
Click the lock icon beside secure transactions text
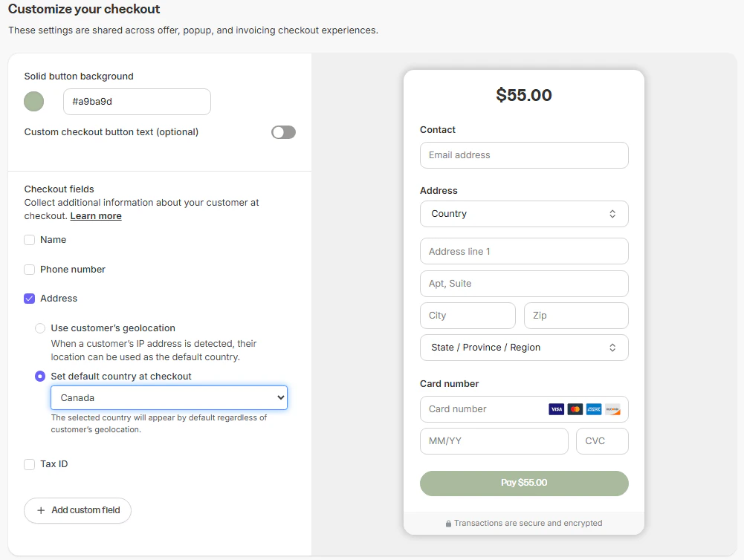448,524
